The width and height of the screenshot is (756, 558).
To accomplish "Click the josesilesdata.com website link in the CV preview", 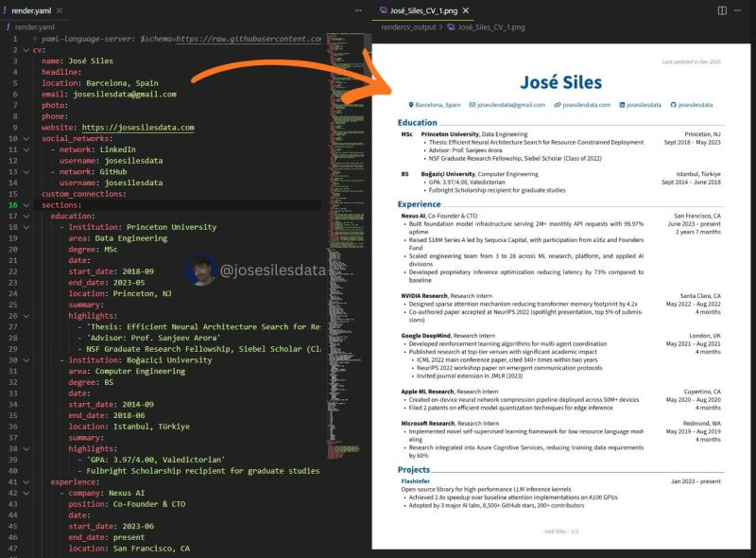I will coord(582,105).
